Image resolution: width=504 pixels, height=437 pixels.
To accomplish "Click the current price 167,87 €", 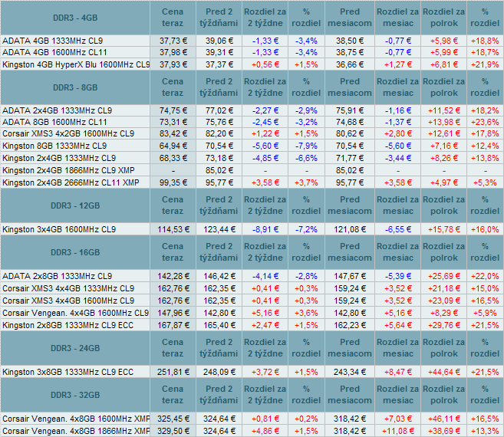I will click(x=173, y=325).
